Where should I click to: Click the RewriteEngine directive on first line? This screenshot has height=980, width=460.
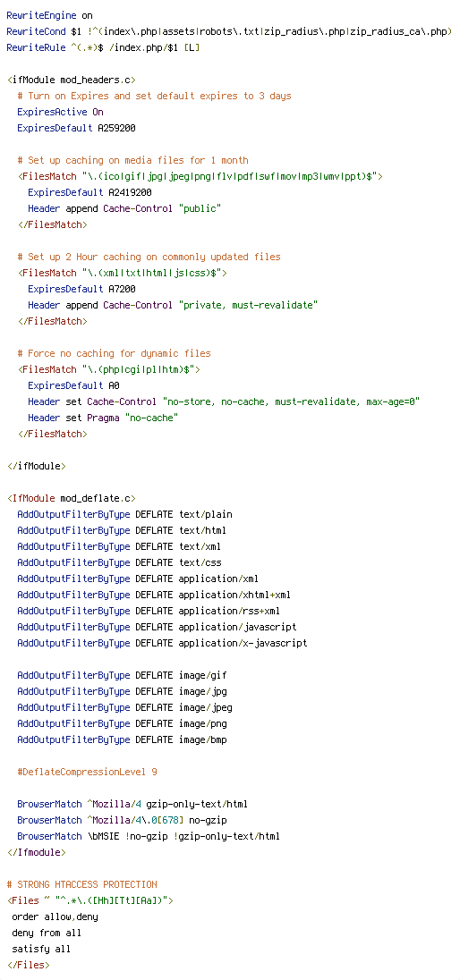click(x=49, y=15)
